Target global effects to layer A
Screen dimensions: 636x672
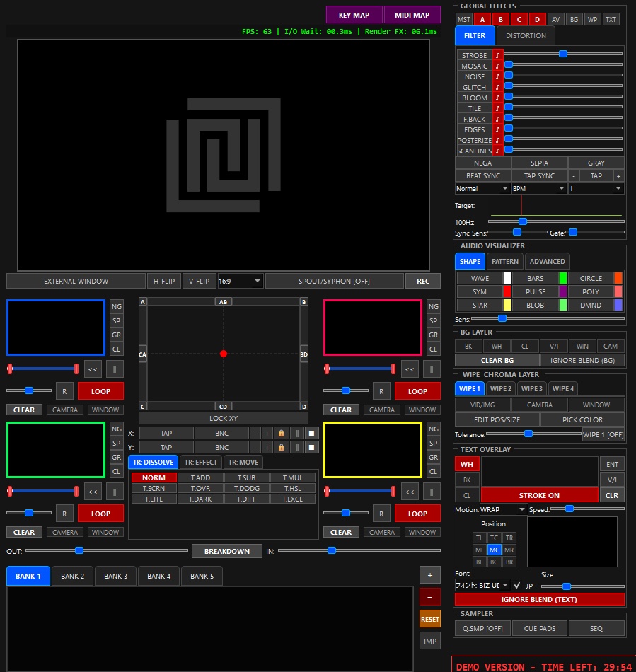pos(482,19)
